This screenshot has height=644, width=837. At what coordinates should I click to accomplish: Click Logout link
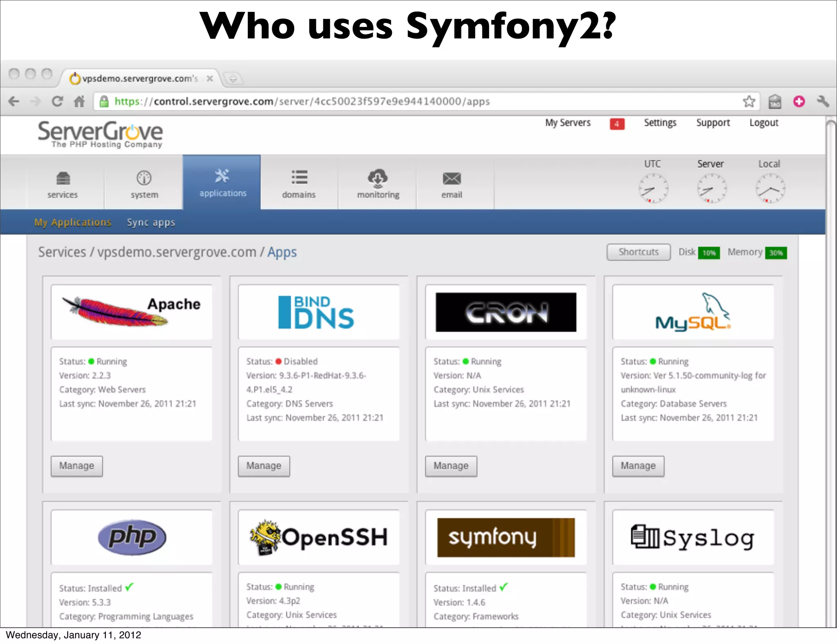click(763, 123)
